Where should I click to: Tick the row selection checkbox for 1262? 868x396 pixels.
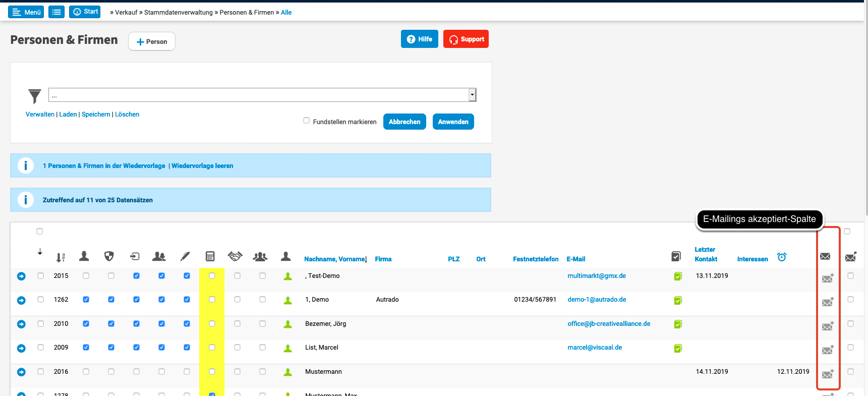click(41, 300)
